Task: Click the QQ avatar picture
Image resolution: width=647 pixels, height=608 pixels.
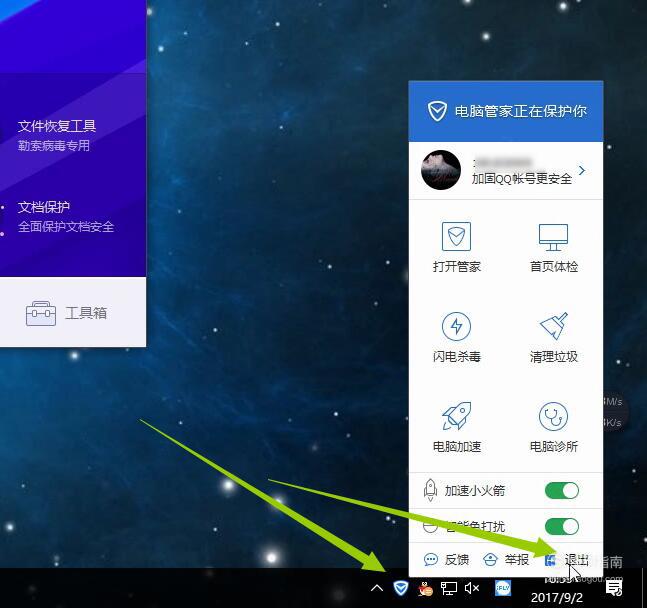Action: [x=441, y=170]
